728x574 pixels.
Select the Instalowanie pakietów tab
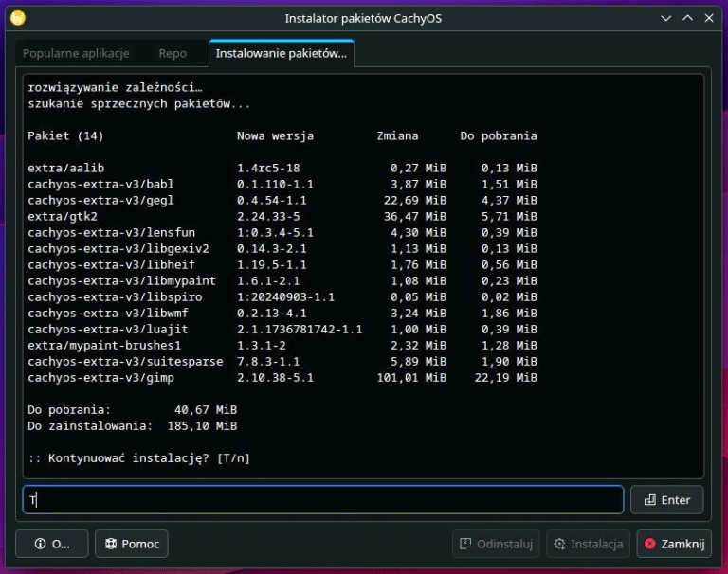(x=282, y=54)
